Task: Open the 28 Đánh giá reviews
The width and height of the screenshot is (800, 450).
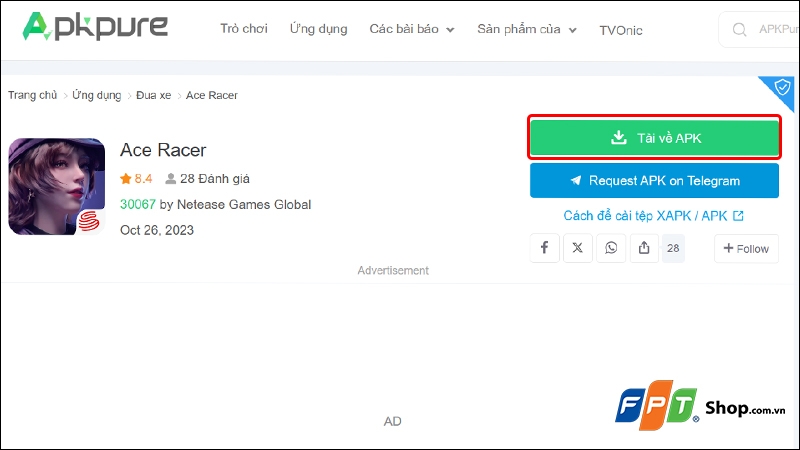Action: point(208,179)
